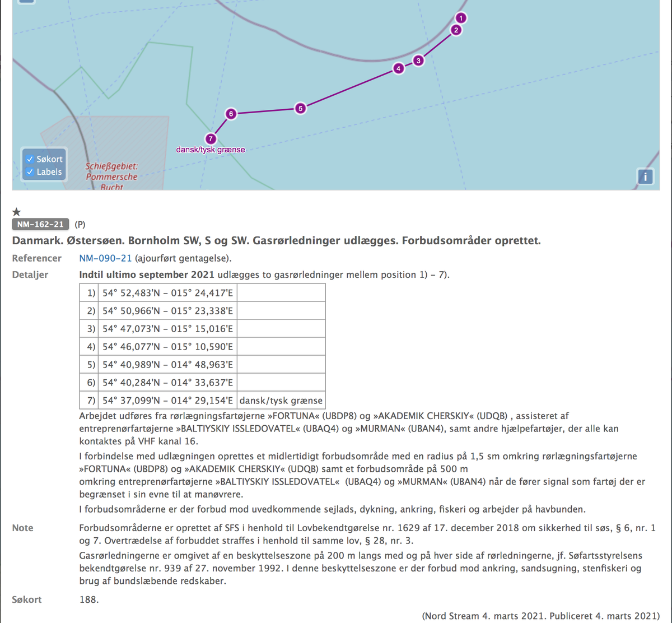This screenshot has height=623, width=672.
Task: Click the purple dansk/tysk grænse map label
Action: point(211,150)
